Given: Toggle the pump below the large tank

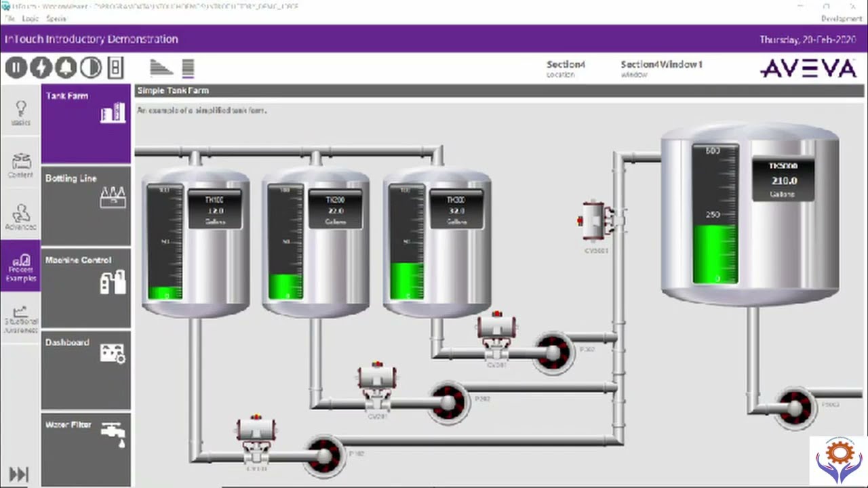Looking at the screenshot, I should click(795, 408).
